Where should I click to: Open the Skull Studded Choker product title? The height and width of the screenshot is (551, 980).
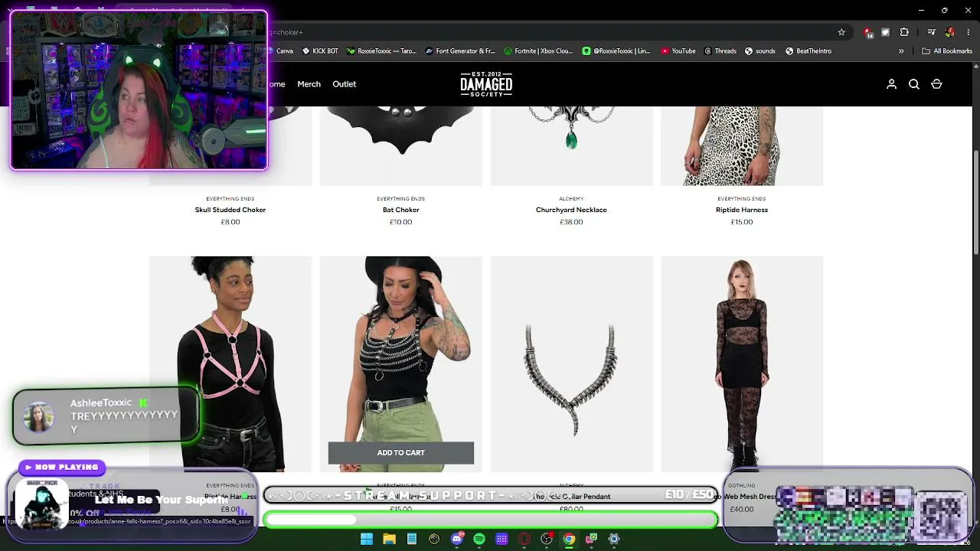230,210
